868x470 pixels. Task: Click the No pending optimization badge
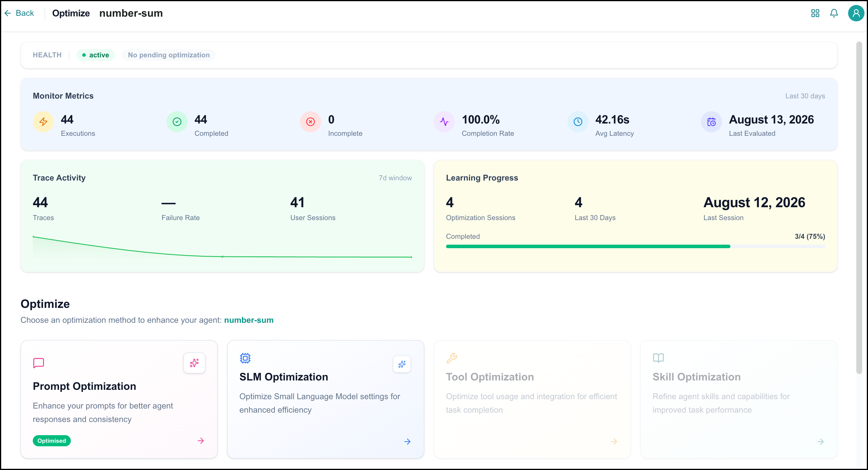click(169, 55)
